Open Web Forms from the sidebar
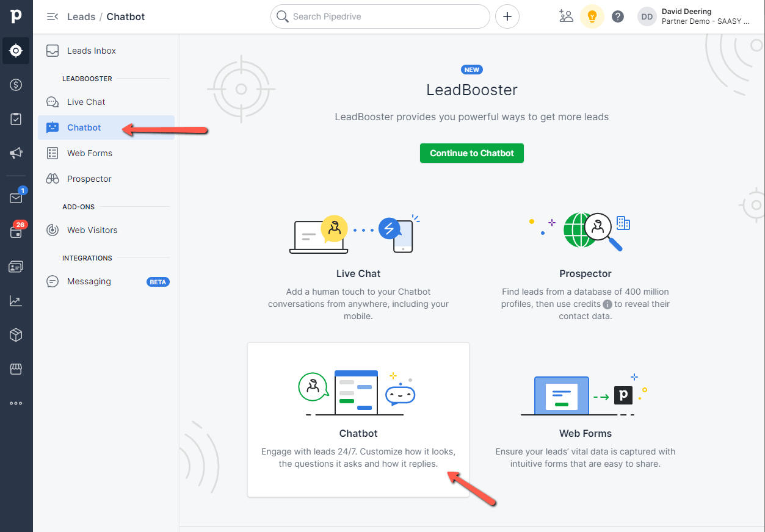 tap(89, 153)
